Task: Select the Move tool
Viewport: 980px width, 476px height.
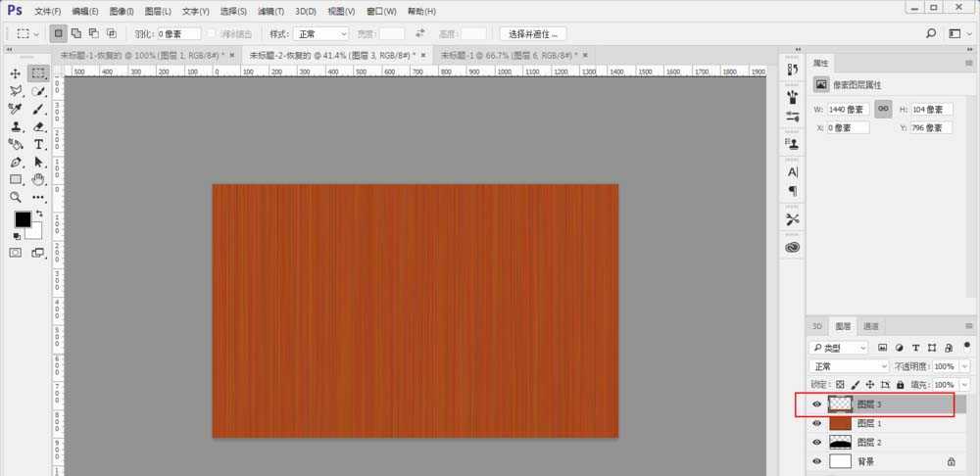Action: click(16, 73)
